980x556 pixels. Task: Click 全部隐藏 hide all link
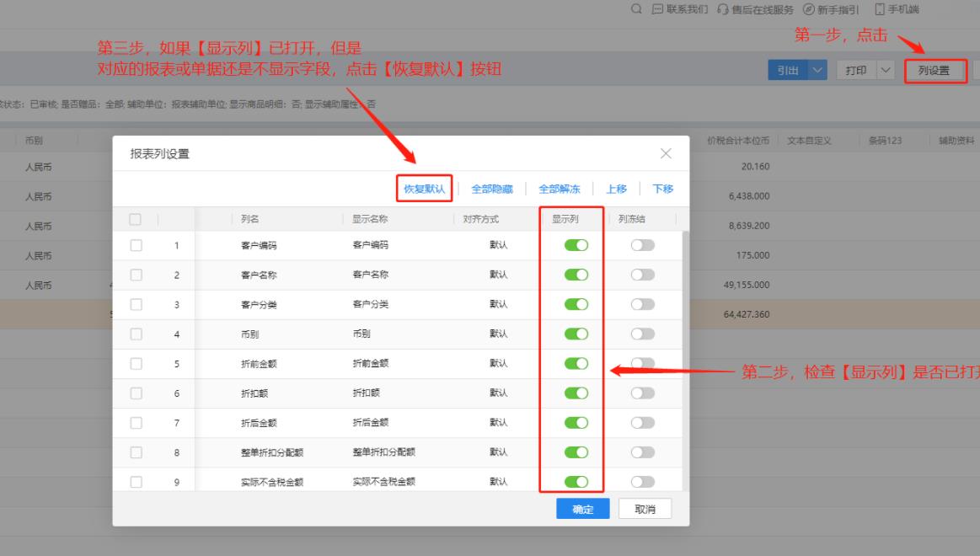(492, 189)
